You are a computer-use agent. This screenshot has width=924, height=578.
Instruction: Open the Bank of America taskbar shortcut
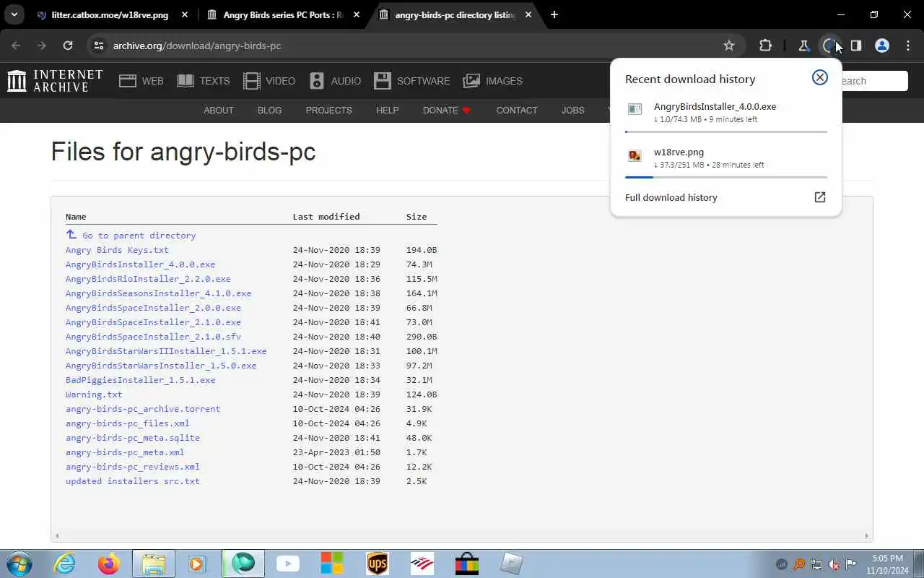click(422, 564)
